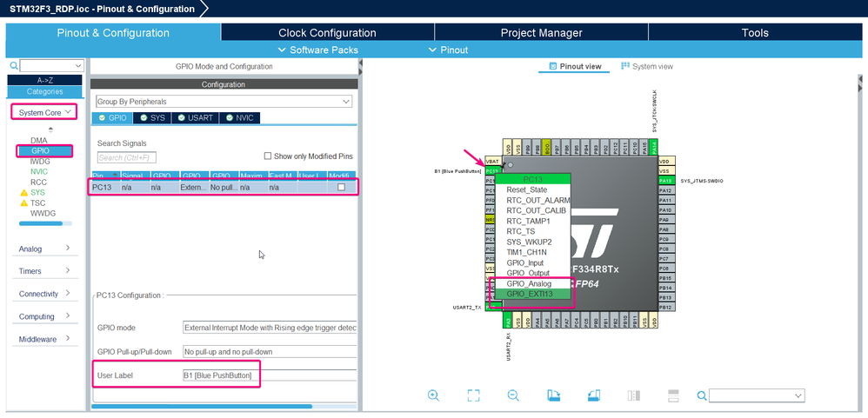Click the VBAT pin on the chip
This screenshot has width=868, height=418.
click(492, 161)
